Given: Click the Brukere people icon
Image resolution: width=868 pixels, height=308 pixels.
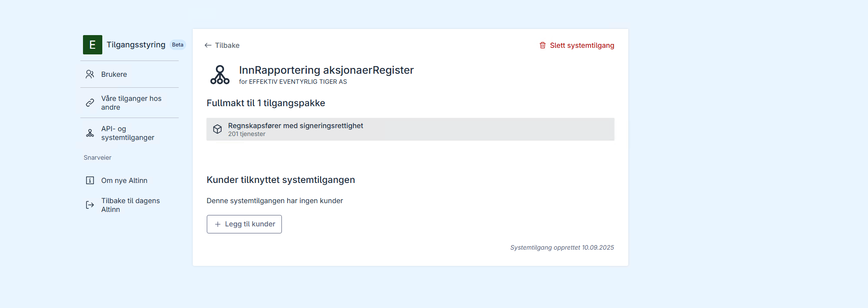Looking at the screenshot, I should (x=90, y=74).
